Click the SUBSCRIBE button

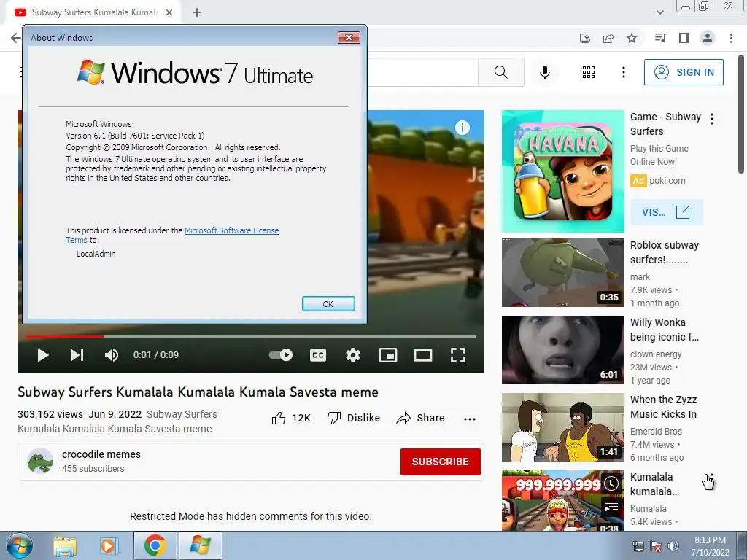[x=440, y=462]
